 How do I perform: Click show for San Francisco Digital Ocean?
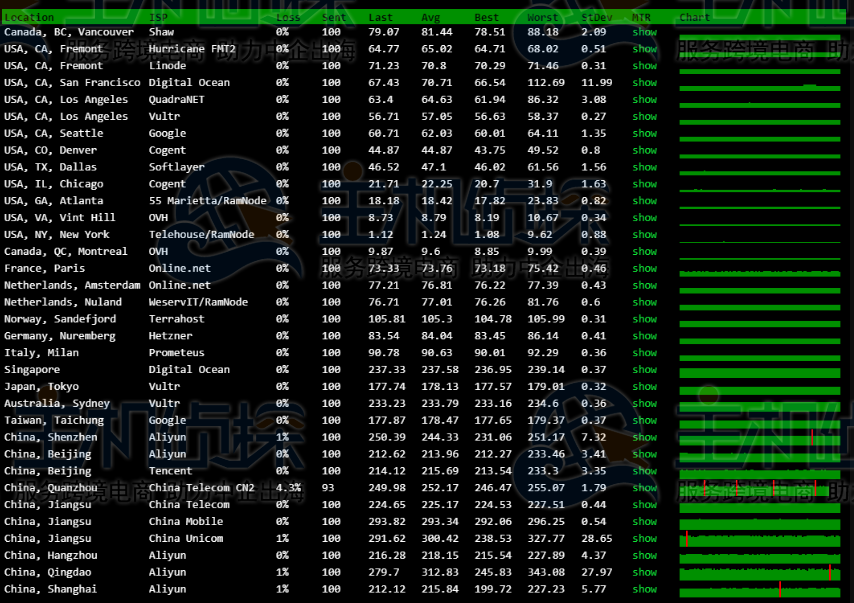tap(644, 83)
